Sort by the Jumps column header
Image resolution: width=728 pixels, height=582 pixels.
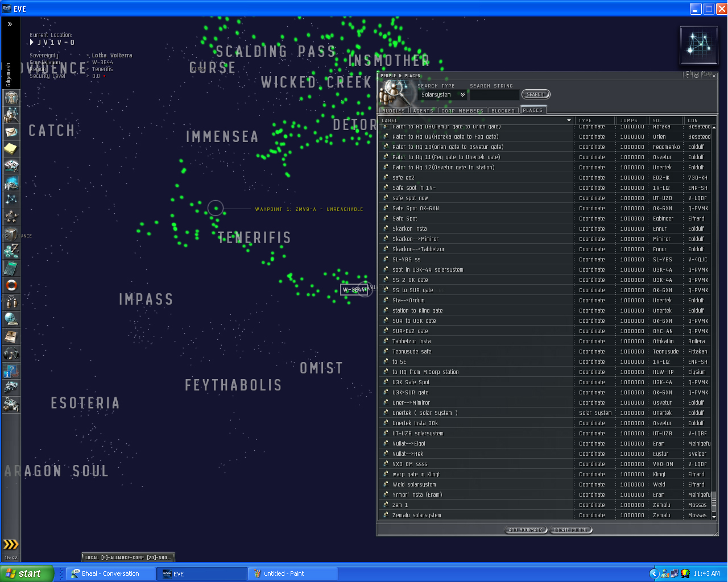coord(632,120)
